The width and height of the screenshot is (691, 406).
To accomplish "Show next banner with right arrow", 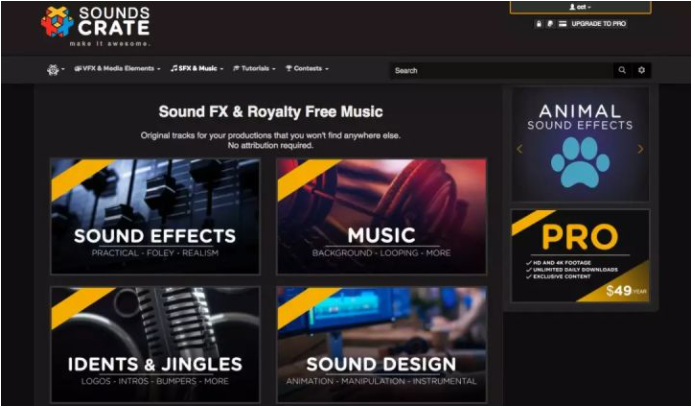I will 640,149.
